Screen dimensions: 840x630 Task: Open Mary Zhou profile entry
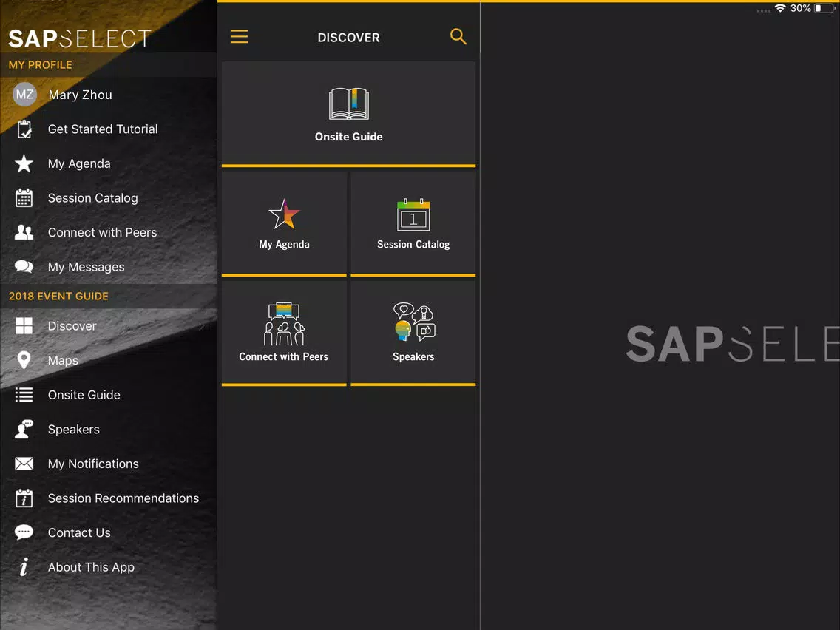click(109, 95)
